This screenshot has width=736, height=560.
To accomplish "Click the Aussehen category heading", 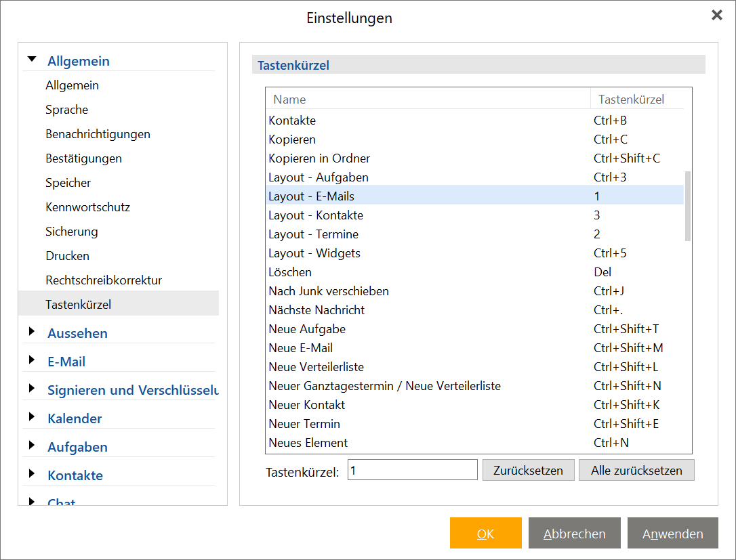I will [x=77, y=333].
